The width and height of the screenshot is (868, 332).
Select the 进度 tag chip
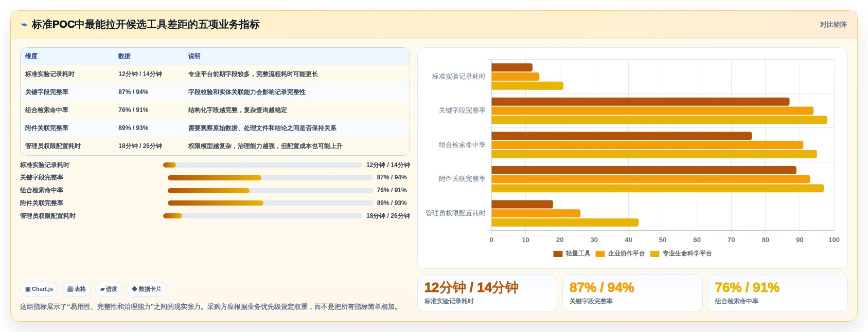[109, 289]
